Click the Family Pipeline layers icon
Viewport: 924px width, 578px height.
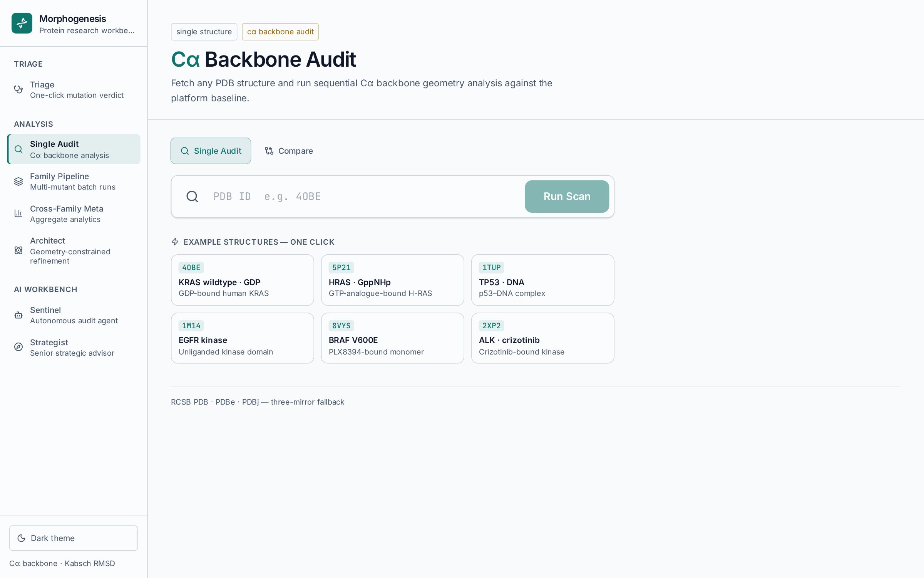(18, 181)
